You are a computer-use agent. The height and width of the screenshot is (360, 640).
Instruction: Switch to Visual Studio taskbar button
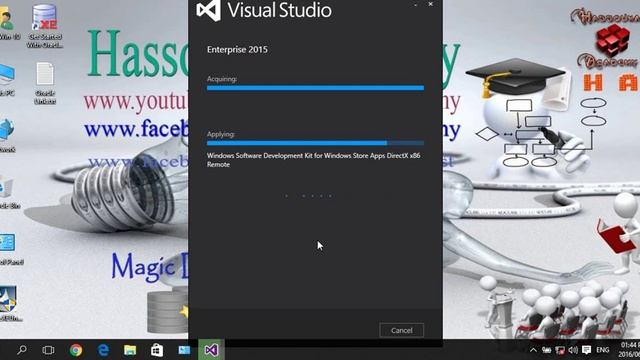click(211, 350)
